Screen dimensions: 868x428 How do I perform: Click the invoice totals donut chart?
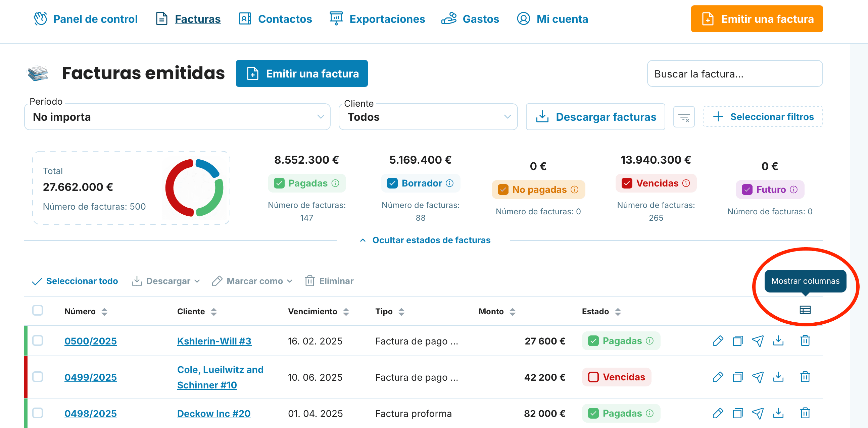click(x=194, y=188)
